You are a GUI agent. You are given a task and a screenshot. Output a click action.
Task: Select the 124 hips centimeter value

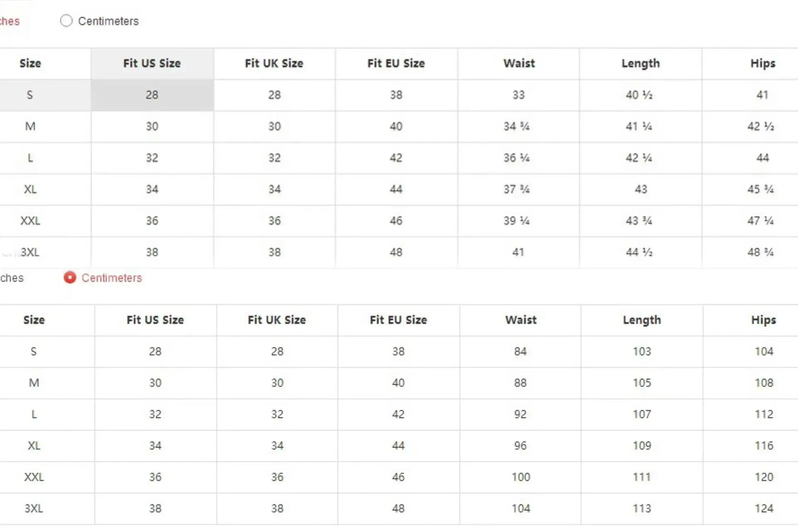(x=764, y=509)
